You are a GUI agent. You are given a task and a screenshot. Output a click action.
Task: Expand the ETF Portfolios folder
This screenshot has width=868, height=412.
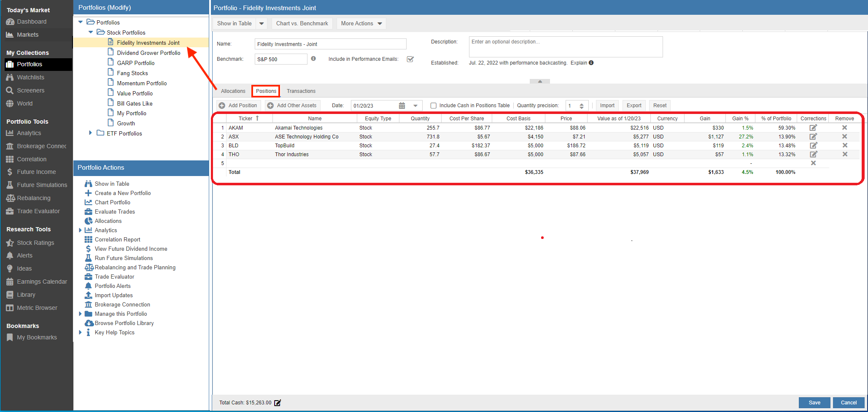point(90,133)
